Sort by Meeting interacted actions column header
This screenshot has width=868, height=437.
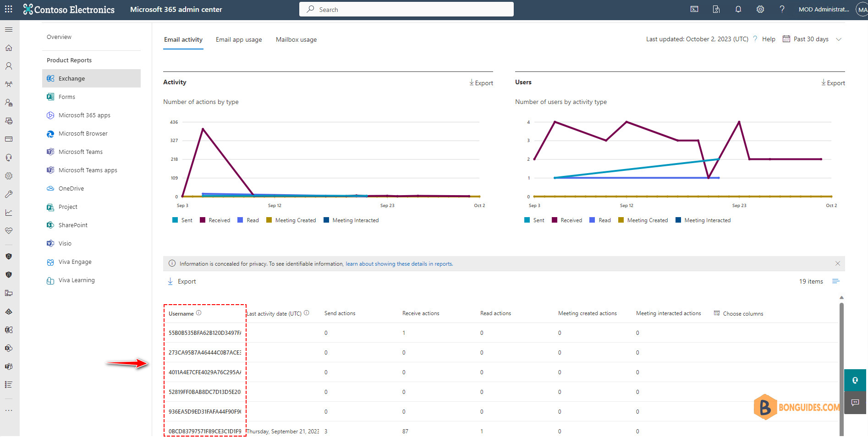coord(668,313)
